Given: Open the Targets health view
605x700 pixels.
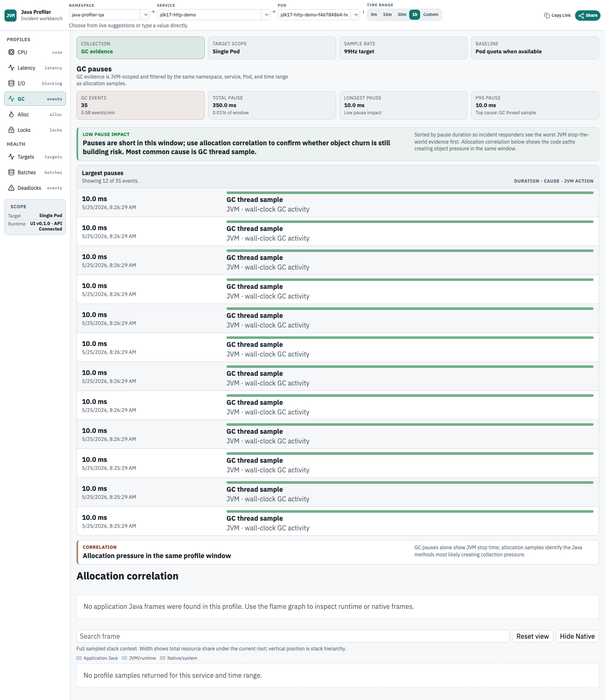Looking at the screenshot, I should (35, 157).
